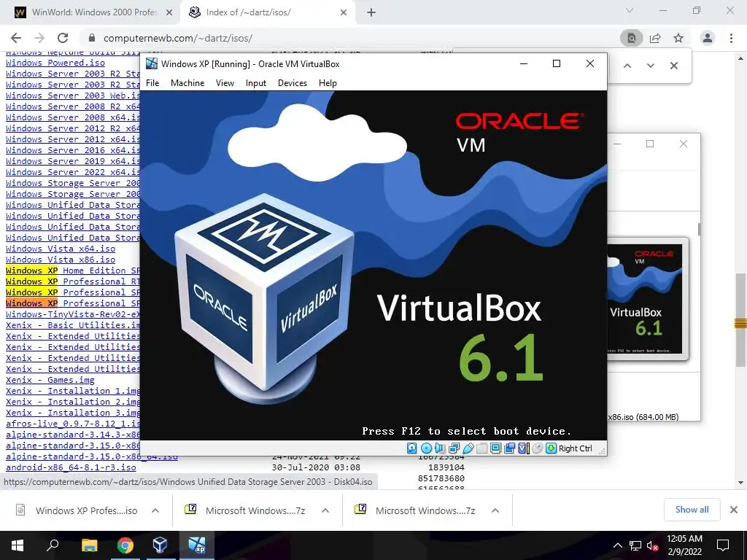The width and height of the screenshot is (747, 560).
Task: Bookmark this page with the star icon
Action: point(678,38)
